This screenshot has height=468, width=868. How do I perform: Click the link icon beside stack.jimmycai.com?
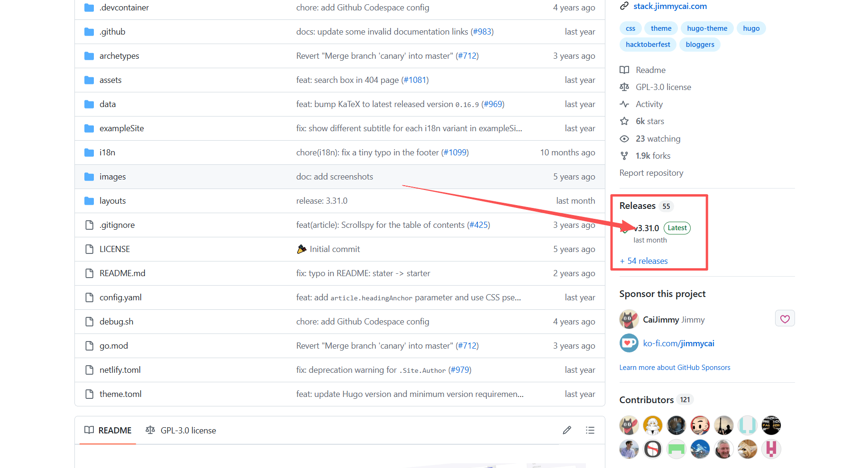pyautogui.click(x=624, y=6)
